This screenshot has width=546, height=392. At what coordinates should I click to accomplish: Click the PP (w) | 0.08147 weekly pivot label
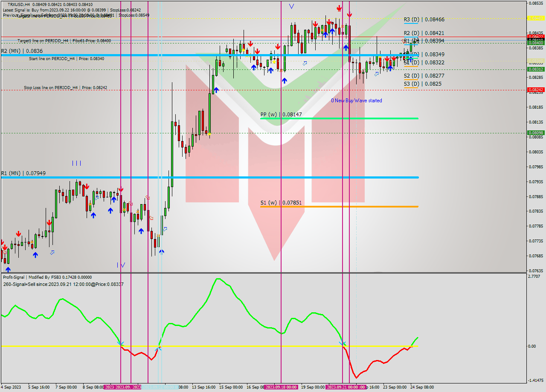(281, 115)
